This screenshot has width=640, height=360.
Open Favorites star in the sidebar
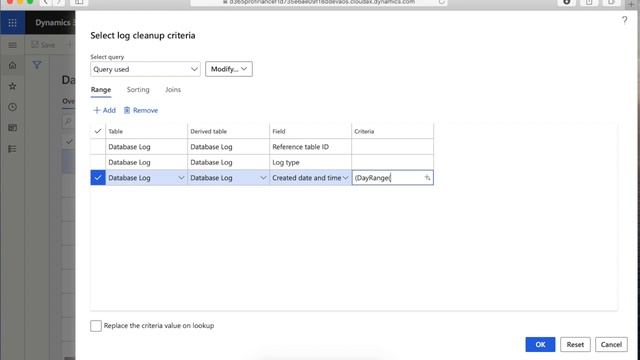pyautogui.click(x=12, y=86)
